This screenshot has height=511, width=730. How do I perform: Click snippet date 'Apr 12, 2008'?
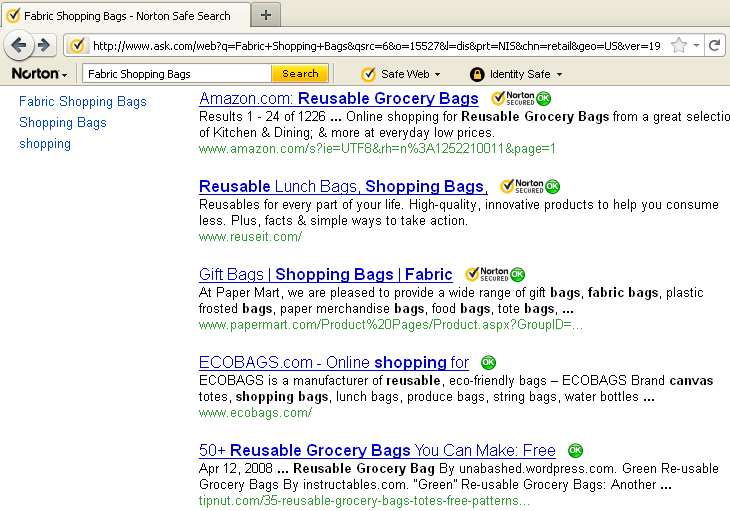236,468
